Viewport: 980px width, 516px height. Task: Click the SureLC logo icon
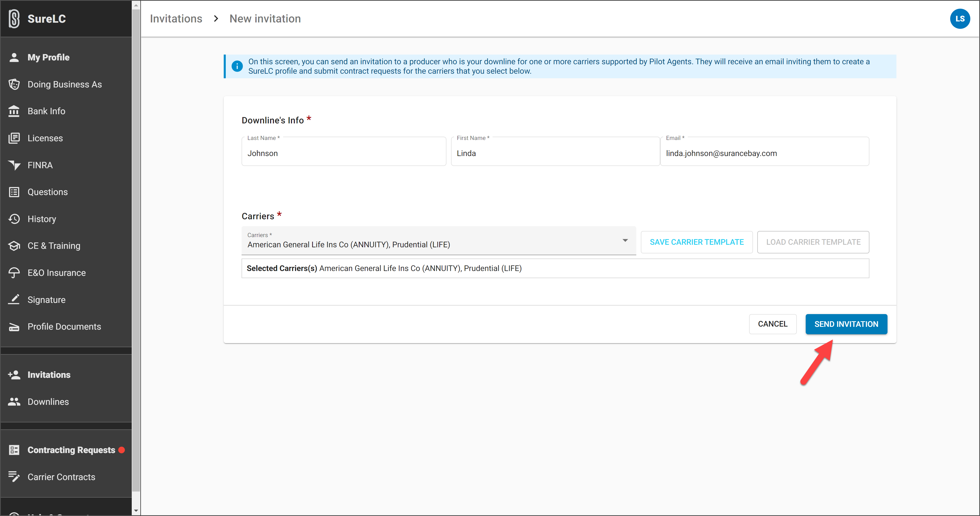point(14,19)
